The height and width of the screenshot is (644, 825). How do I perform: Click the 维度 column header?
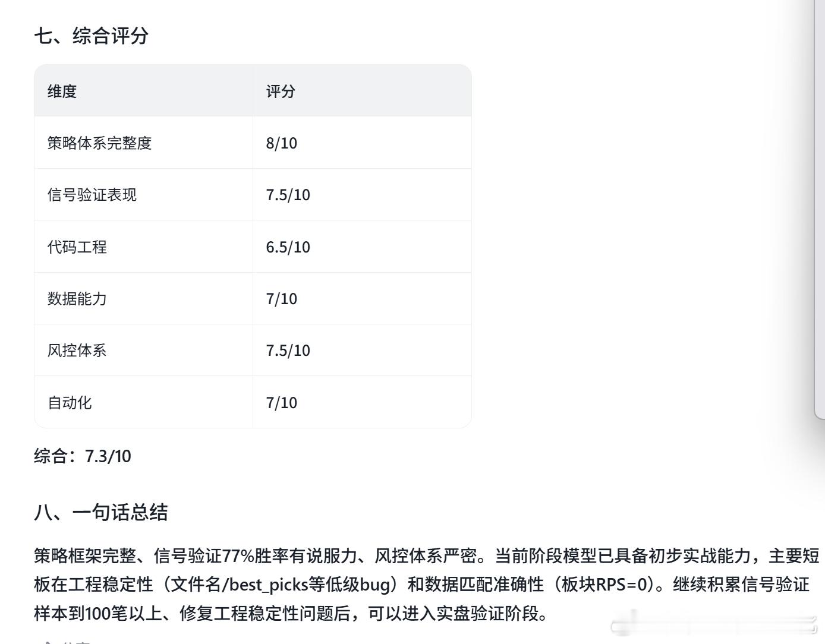click(62, 91)
